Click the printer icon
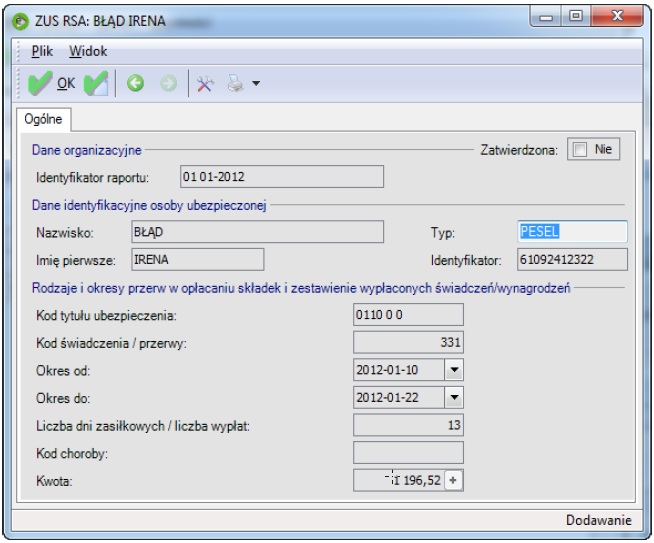654x543 pixels. (x=236, y=83)
